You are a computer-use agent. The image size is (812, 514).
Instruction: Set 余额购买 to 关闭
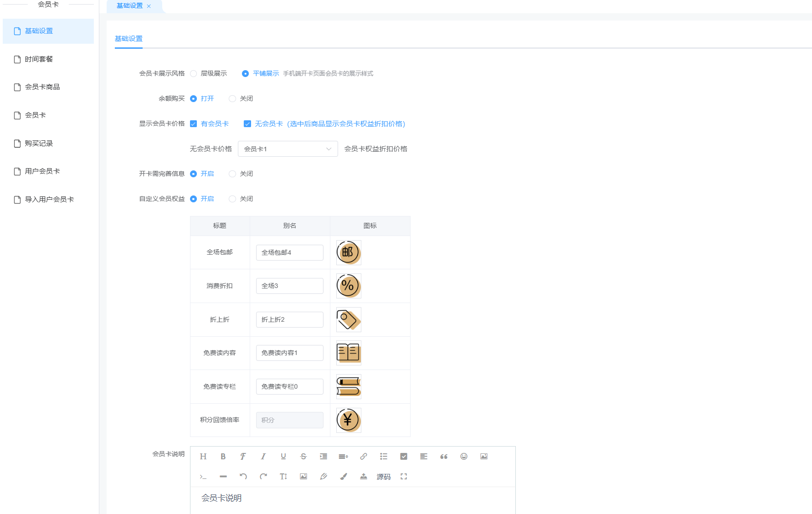[232, 99]
